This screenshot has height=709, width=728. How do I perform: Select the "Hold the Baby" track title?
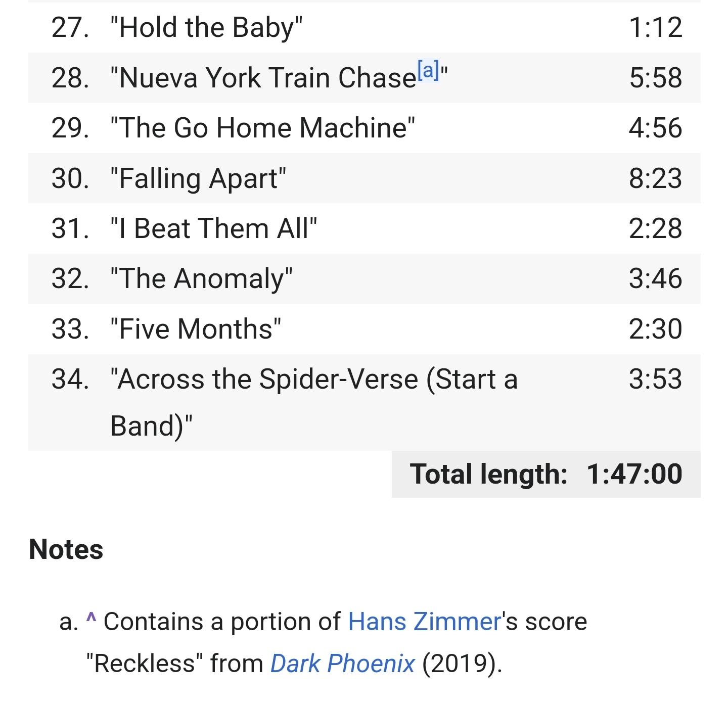coord(207,27)
